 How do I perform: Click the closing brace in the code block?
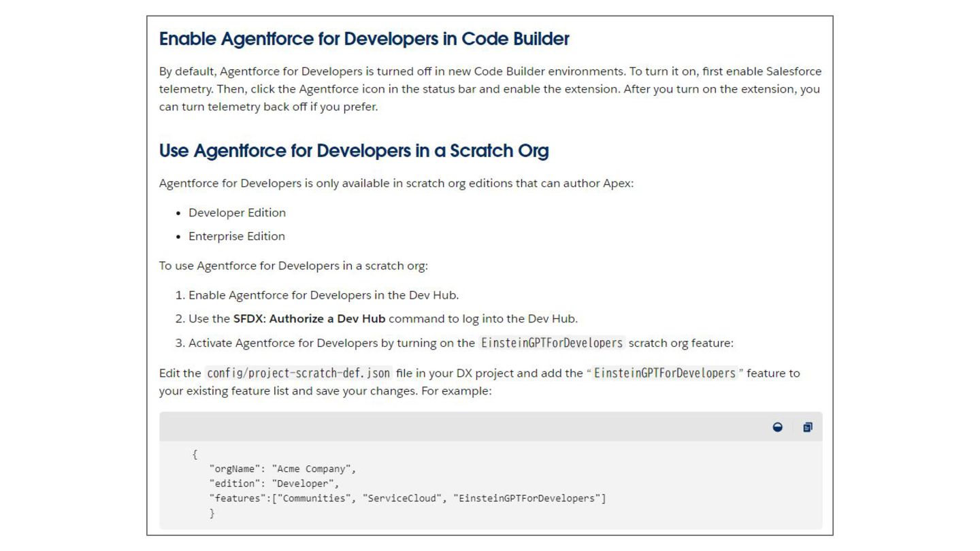click(212, 514)
